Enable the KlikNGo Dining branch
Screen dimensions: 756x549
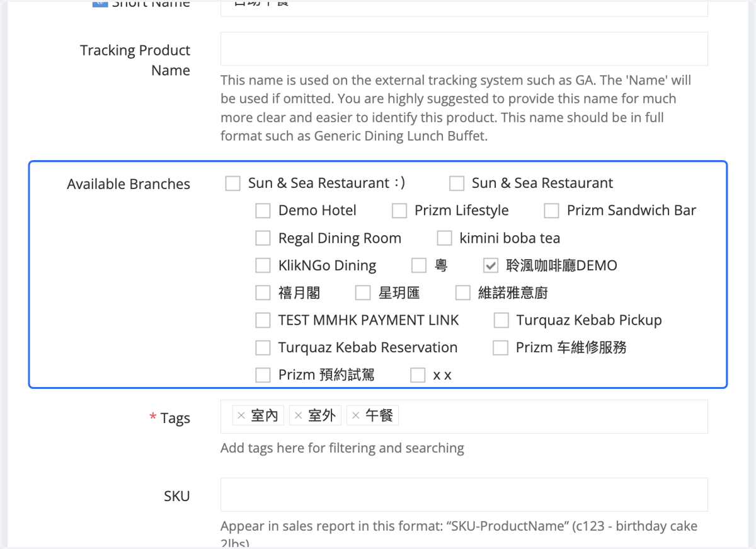[x=263, y=265]
